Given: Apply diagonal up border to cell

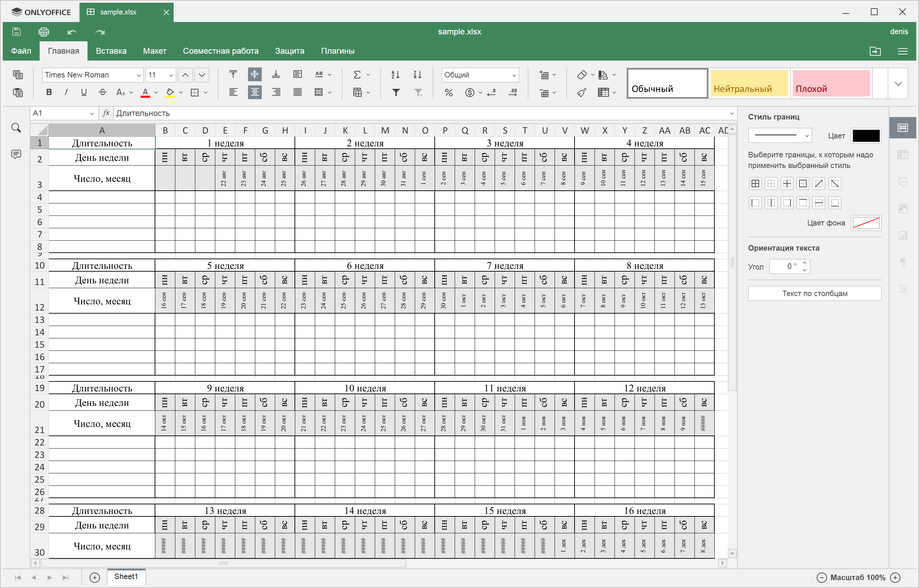Looking at the screenshot, I should pos(819,183).
